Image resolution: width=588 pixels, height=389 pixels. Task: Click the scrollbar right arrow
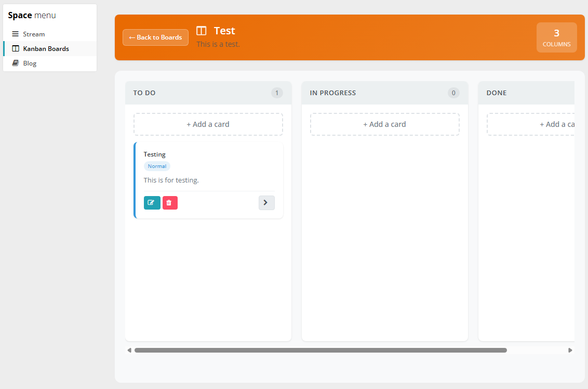pyautogui.click(x=570, y=351)
